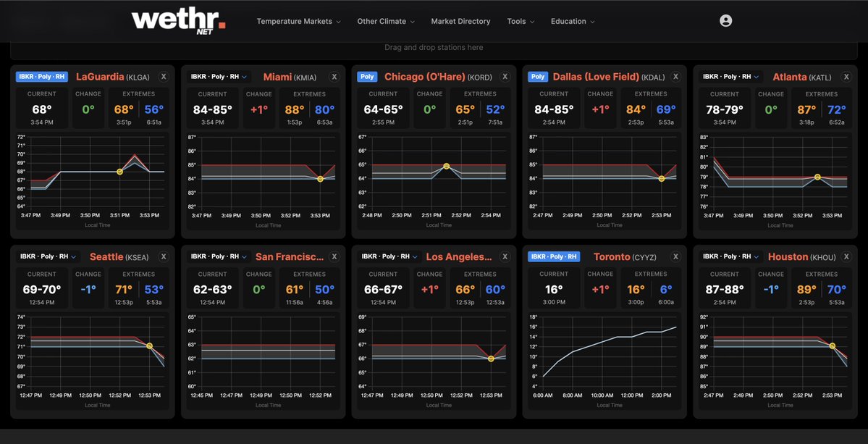Close the Seattle station card

coord(164,256)
